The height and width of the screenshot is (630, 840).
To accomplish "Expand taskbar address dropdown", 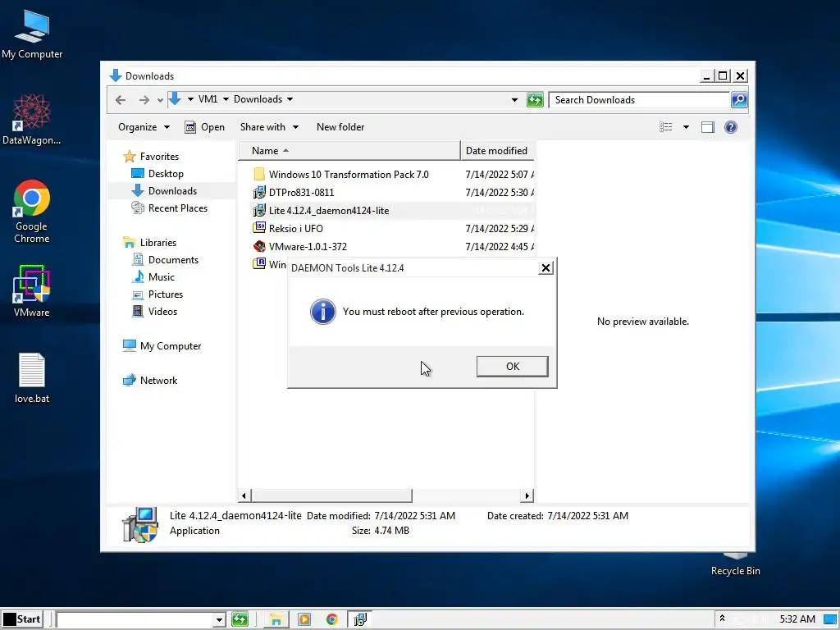I will (218, 620).
